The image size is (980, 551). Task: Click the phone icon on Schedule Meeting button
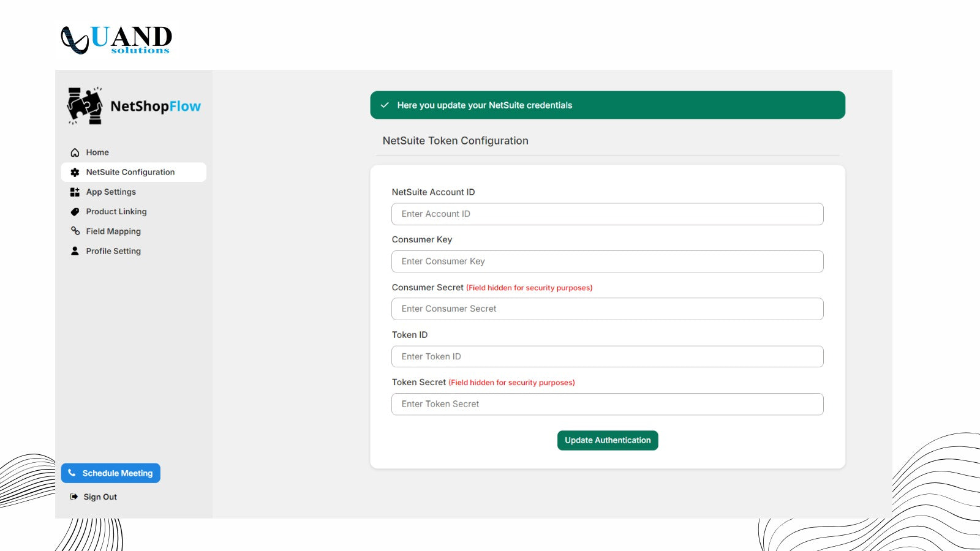[73, 473]
